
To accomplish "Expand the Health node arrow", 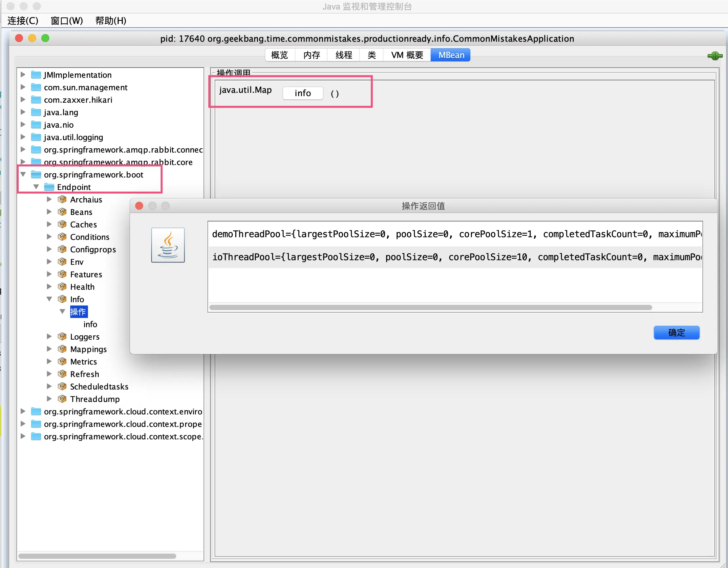I will pos(49,286).
